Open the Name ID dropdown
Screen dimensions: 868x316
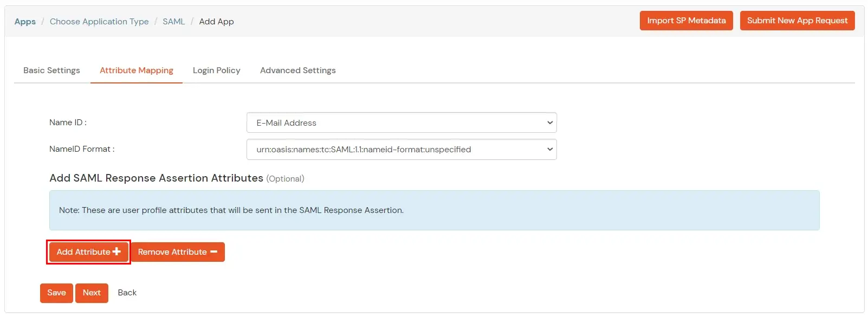coord(401,122)
